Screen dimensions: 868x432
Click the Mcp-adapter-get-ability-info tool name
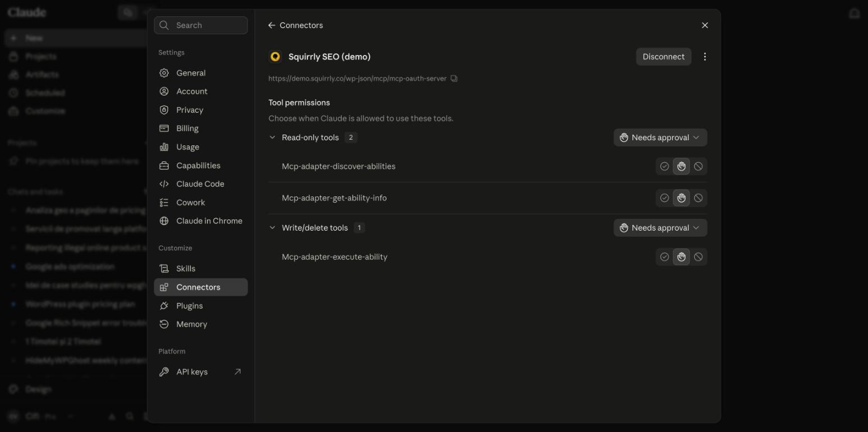pos(334,198)
